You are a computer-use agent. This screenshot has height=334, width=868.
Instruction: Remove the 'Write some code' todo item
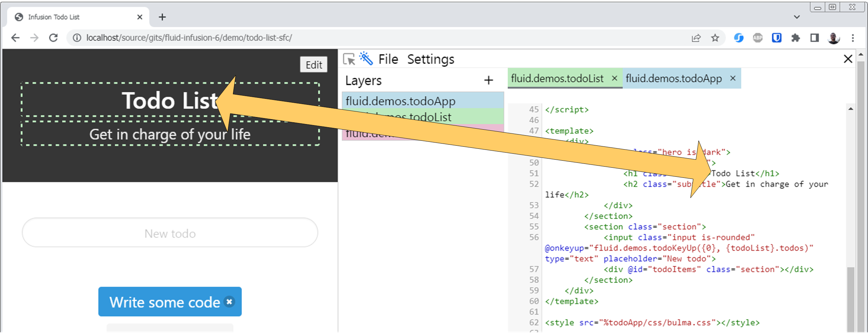click(x=230, y=301)
